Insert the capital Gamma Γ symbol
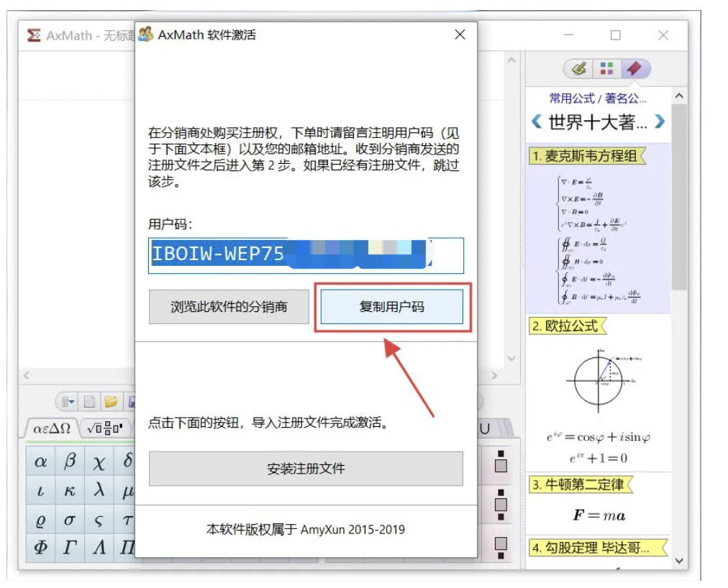This screenshot has height=588, width=728. click(70, 548)
